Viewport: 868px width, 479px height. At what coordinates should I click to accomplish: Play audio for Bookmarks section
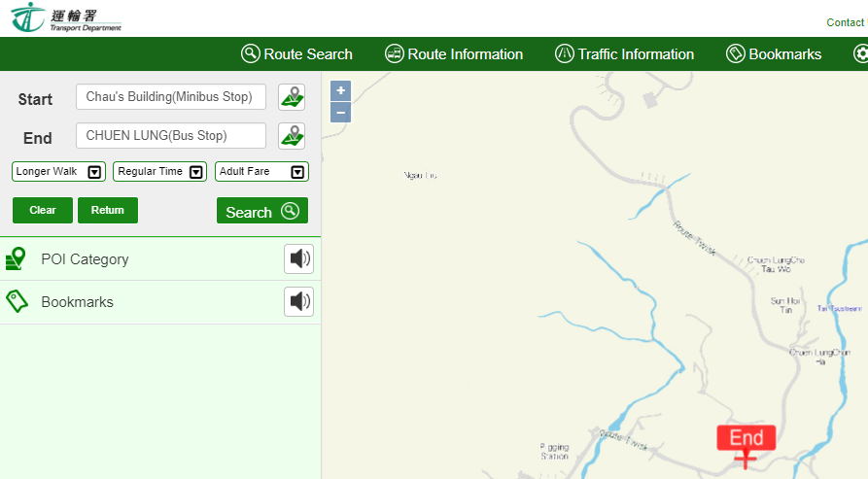[298, 302]
